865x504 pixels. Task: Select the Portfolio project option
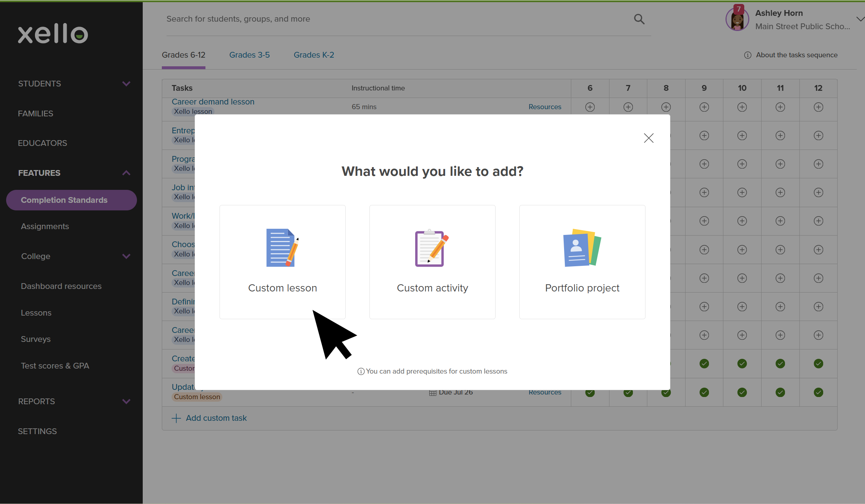582,262
